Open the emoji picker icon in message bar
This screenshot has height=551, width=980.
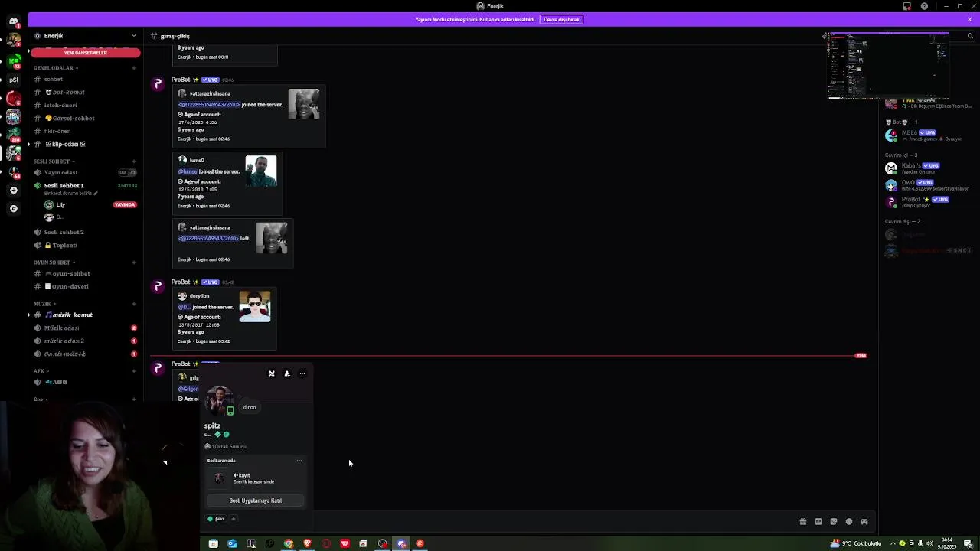tap(849, 522)
